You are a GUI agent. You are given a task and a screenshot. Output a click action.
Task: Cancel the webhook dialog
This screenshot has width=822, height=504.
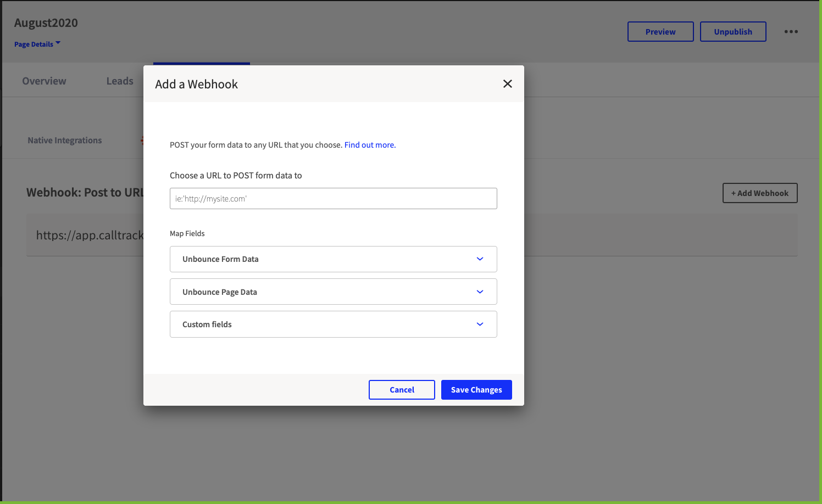(x=402, y=390)
